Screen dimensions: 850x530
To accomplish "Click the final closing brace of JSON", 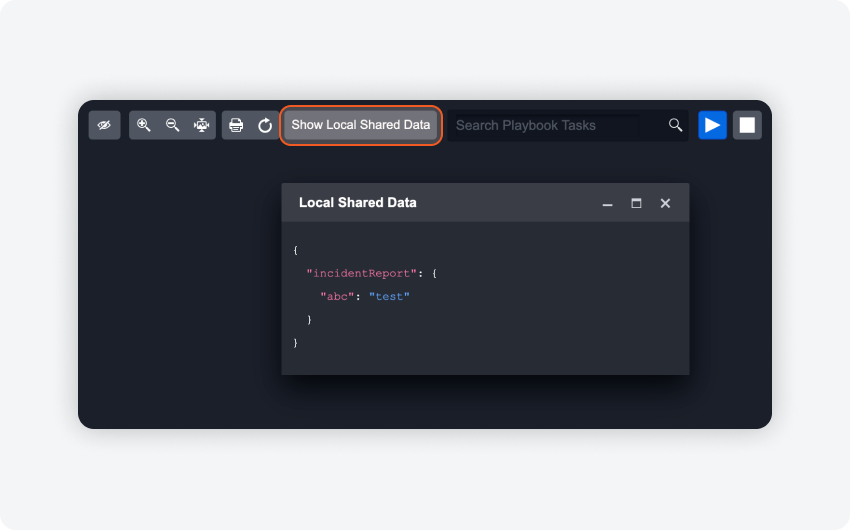I will pyautogui.click(x=295, y=343).
